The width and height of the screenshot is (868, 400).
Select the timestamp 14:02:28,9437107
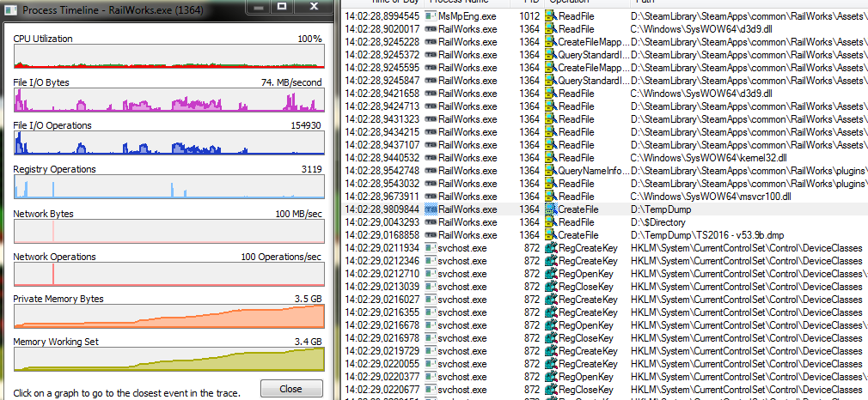[382, 145]
